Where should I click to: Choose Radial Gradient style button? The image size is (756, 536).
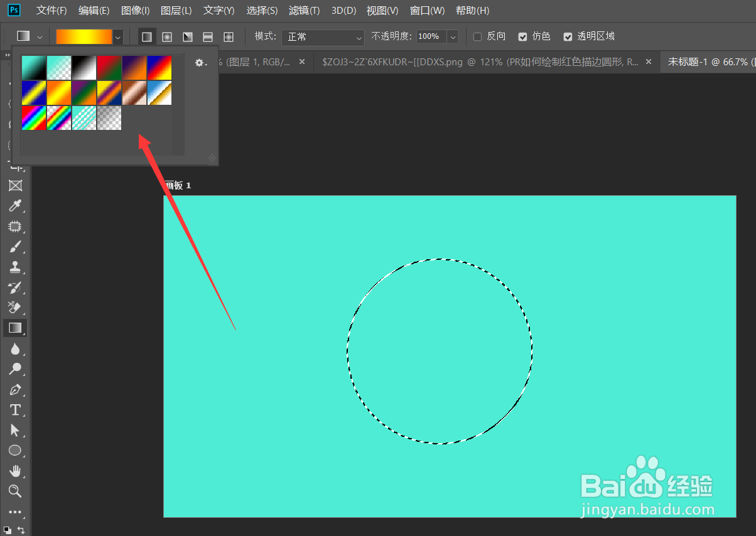(x=167, y=36)
